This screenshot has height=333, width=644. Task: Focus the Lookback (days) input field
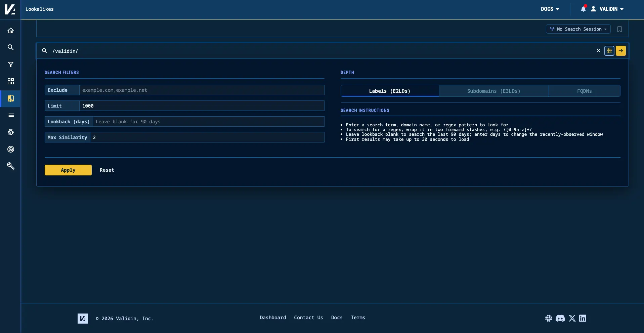click(x=208, y=122)
